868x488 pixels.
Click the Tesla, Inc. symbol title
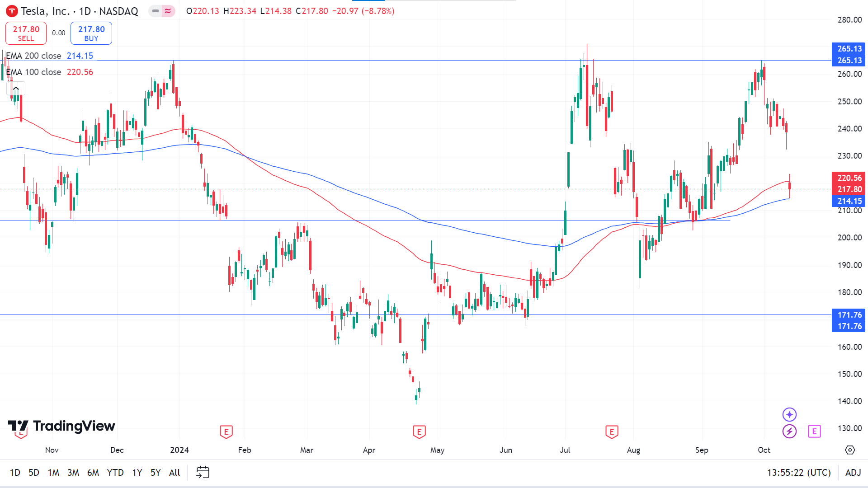(x=45, y=11)
